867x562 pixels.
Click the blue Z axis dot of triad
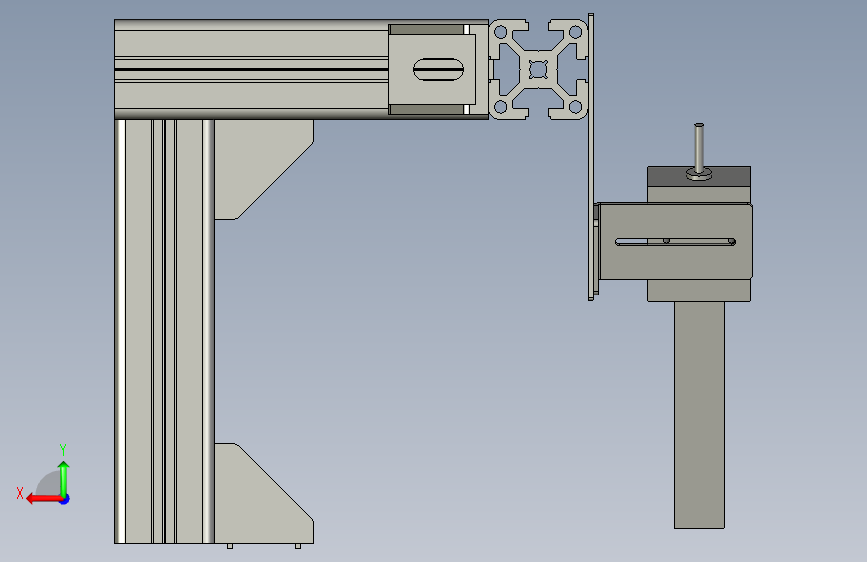pyautogui.click(x=65, y=500)
